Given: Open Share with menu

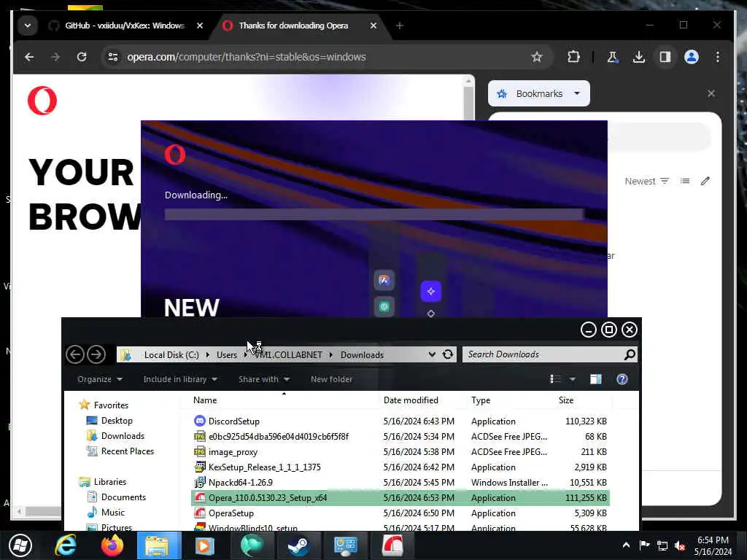Looking at the screenshot, I should pos(264,379).
